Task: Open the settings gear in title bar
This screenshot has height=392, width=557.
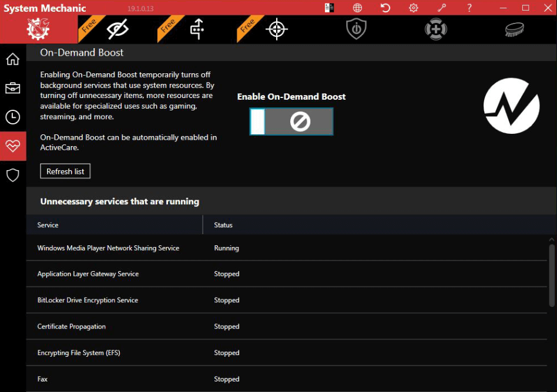Action: pyautogui.click(x=414, y=8)
